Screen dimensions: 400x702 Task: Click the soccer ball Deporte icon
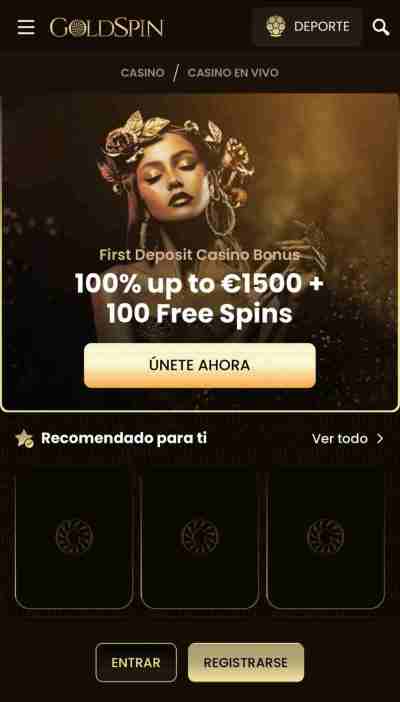pyautogui.click(x=276, y=26)
